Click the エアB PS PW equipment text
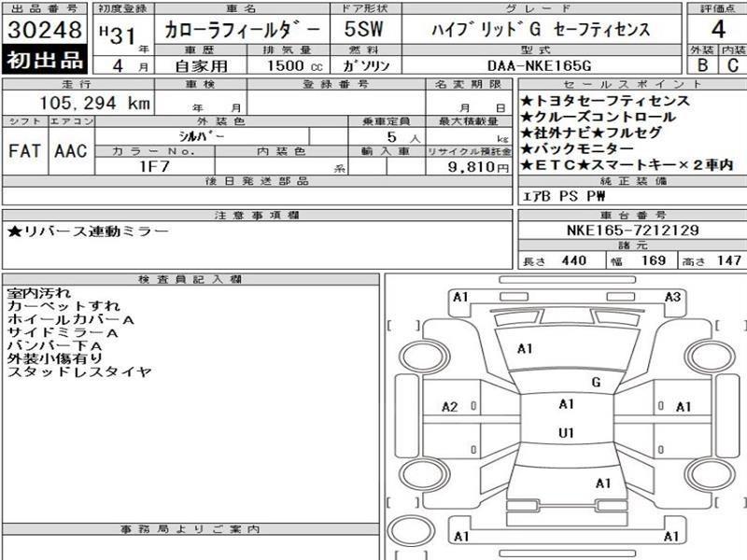This screenshot has height=560, width=747. coord(564,196)
